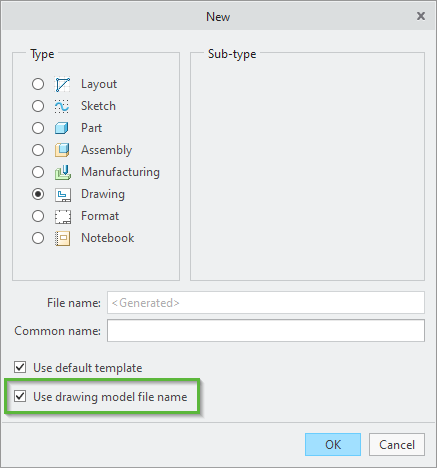Click the Manufacturing tool icon
Viewport: 437px width, 468px height.
(63, 172)
